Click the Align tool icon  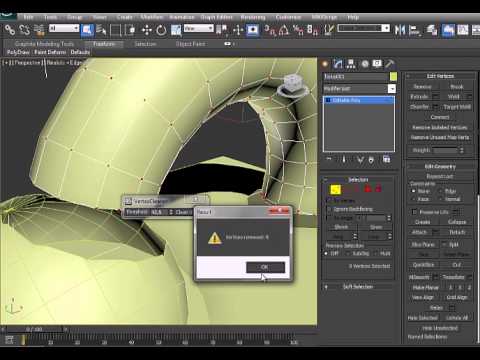[x=414, y=30]
